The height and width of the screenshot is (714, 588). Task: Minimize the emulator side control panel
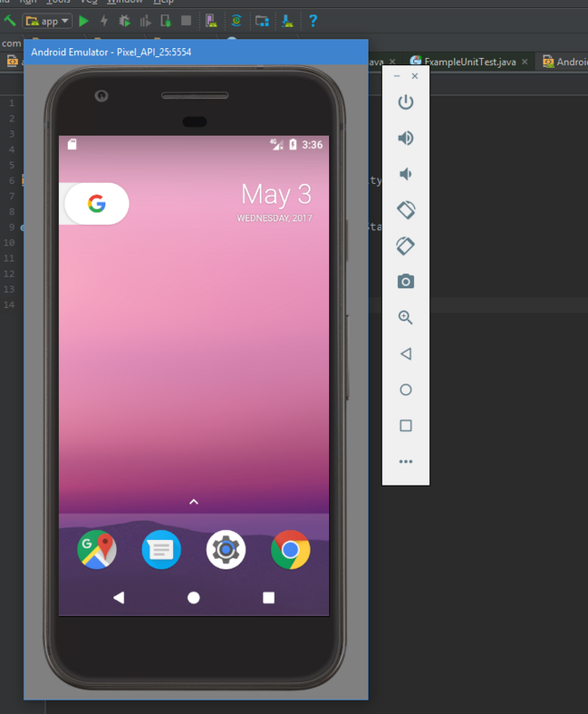[x=397, y=76]
